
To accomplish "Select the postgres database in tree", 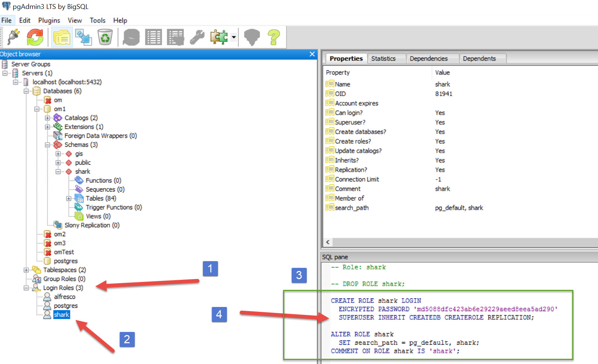I will pos(66,261).
